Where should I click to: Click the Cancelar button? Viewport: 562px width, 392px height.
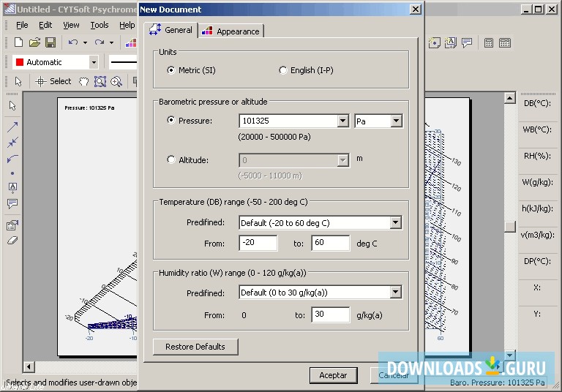(394, 375)
